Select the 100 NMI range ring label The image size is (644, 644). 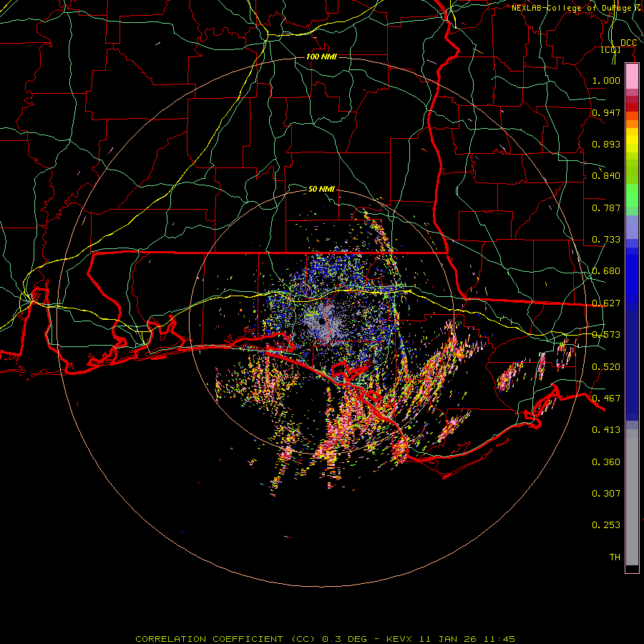pyautogui.click(x=321, y=57)
